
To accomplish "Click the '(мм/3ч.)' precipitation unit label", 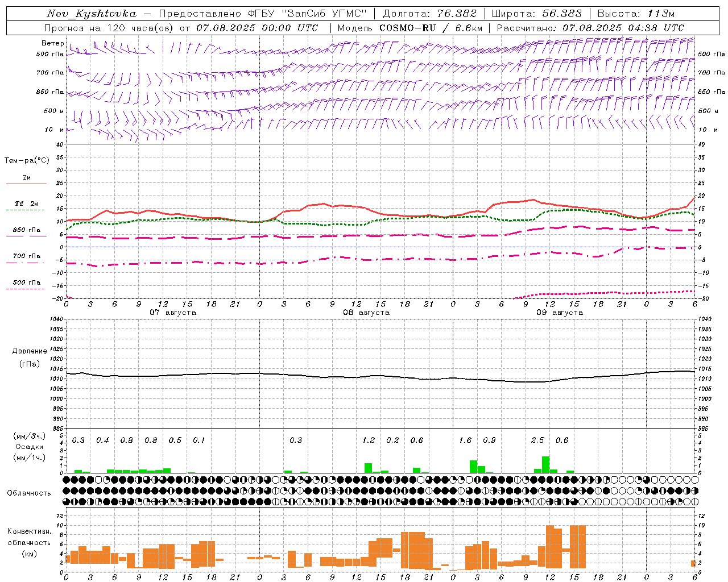I will pos(30,436).
